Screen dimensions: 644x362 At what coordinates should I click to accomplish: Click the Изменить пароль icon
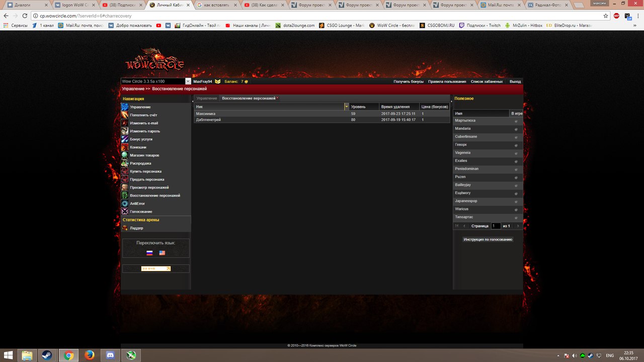coord(124,131)
